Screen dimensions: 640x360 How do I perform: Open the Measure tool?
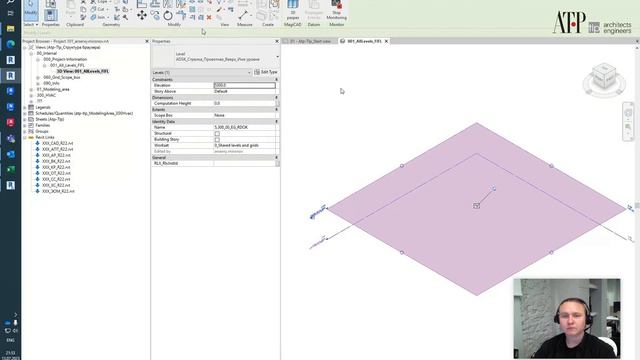tap(243, 15)
